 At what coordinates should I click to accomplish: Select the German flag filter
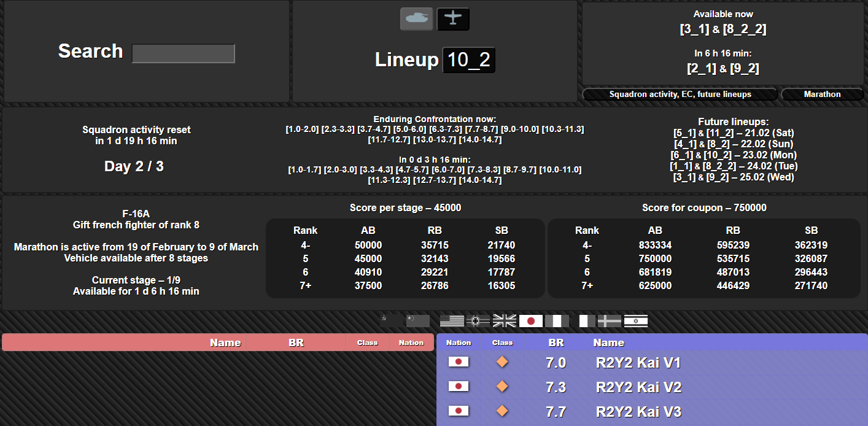(x=478, y=320)
